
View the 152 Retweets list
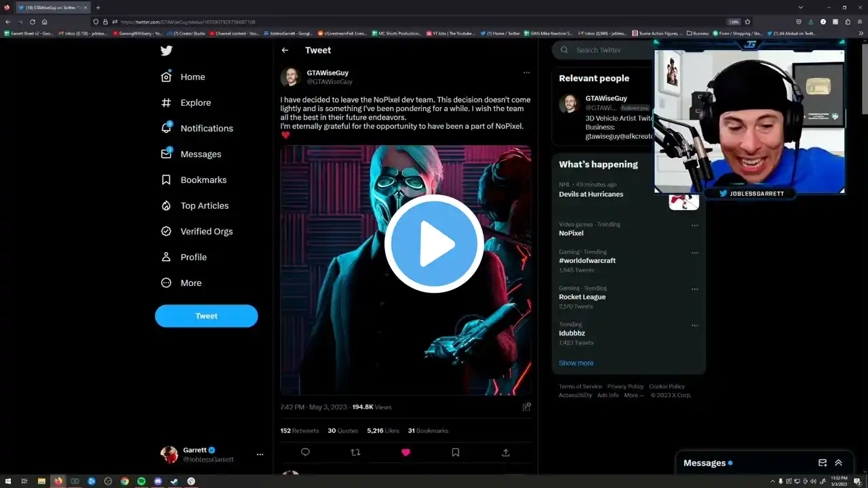[x=299, y=430]
